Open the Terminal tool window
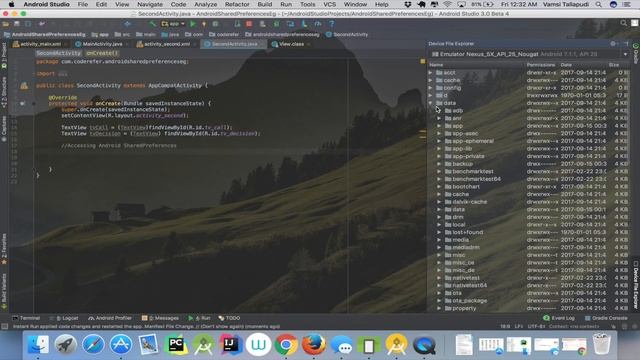The width and height of the screenshot is (640, 360). pos(26,318)
